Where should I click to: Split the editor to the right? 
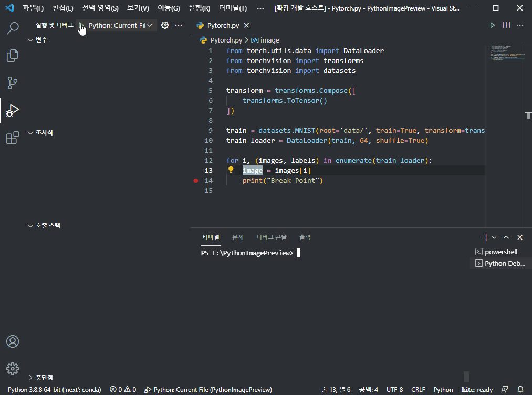506,25
